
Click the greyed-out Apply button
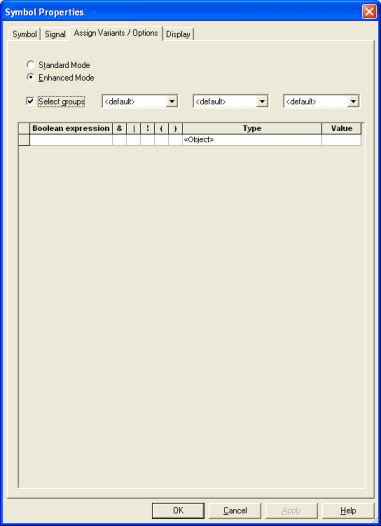pyautogui.click(x=291, y=511)
